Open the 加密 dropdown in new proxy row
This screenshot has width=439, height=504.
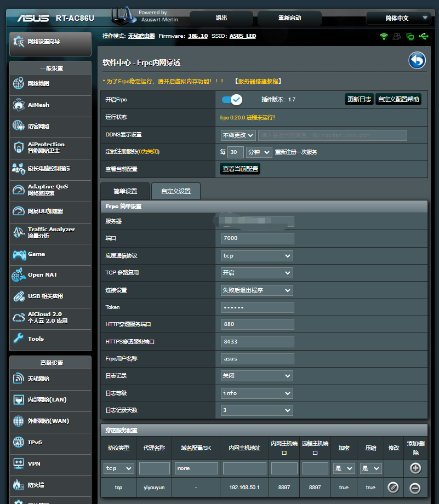click(x=344, y=468)
